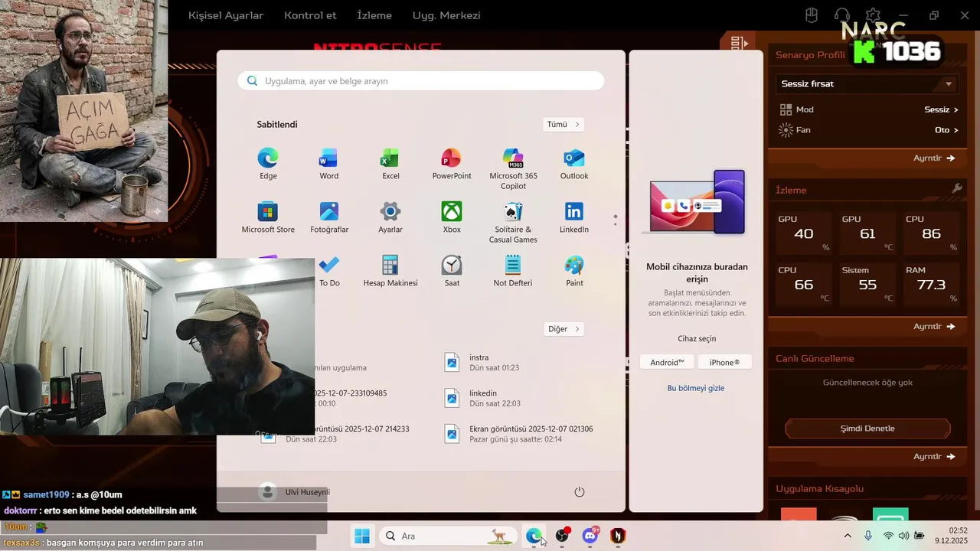The width and height of the screenshot is (980, 551).
Task: Open the Uyg. Merkezi tab
Action: coord(446,15)
